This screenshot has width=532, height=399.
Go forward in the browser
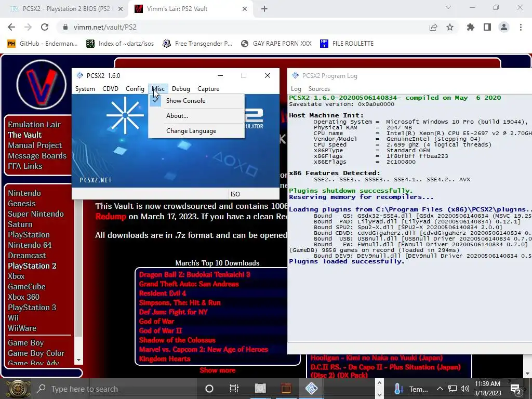[x=28, y=27]
